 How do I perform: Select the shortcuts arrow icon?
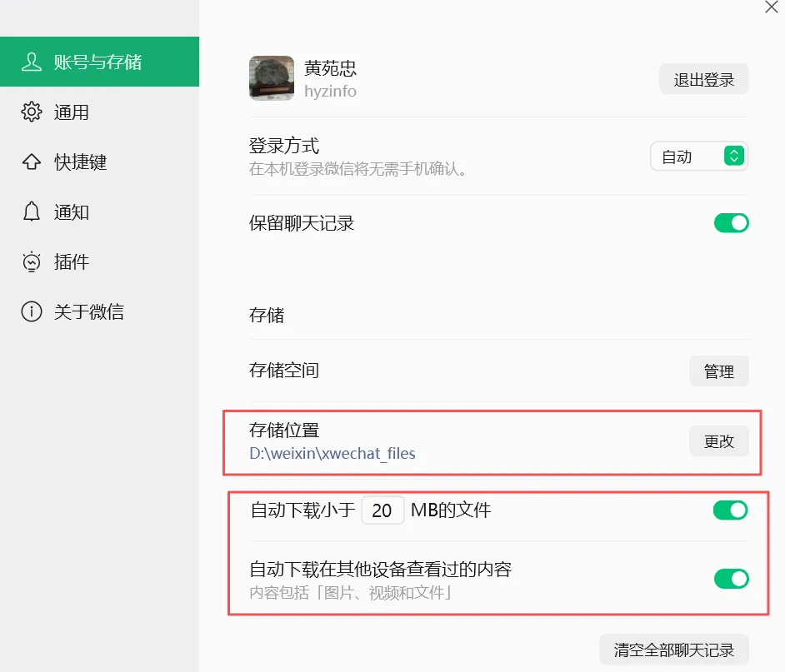31,162
